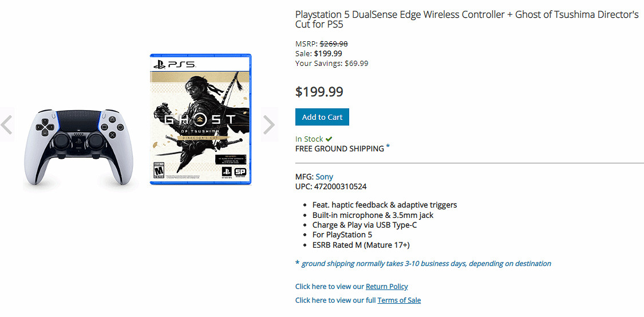Click the PlayStation Studios logo on cover bottom

point(226,173)
